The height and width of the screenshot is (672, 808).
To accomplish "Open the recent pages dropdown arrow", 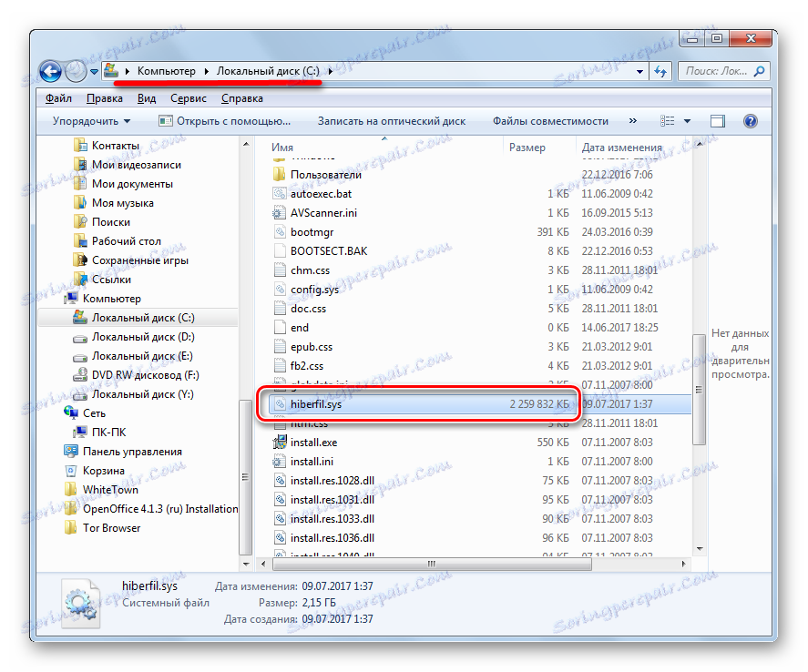I will [x=94, y=72].
